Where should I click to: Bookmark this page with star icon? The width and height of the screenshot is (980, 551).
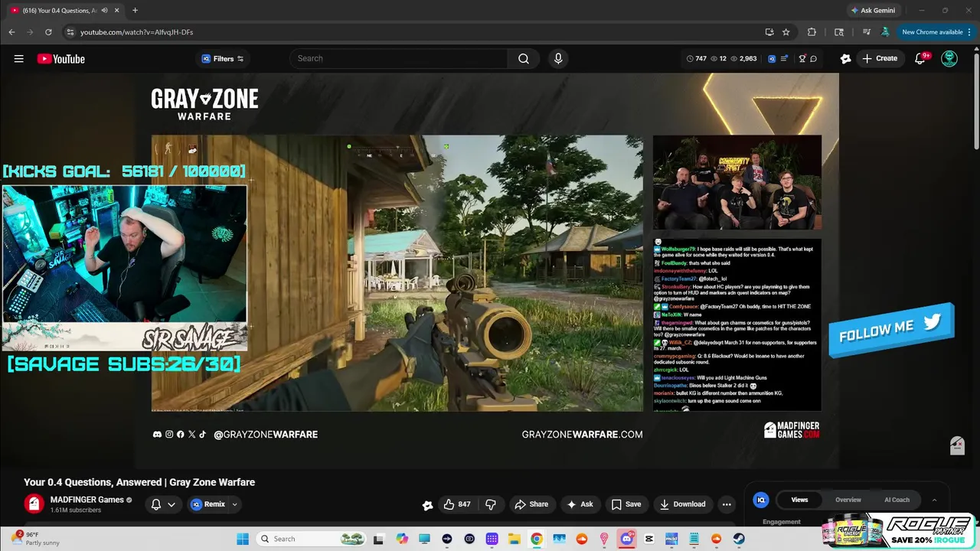[x=786, y=32]
